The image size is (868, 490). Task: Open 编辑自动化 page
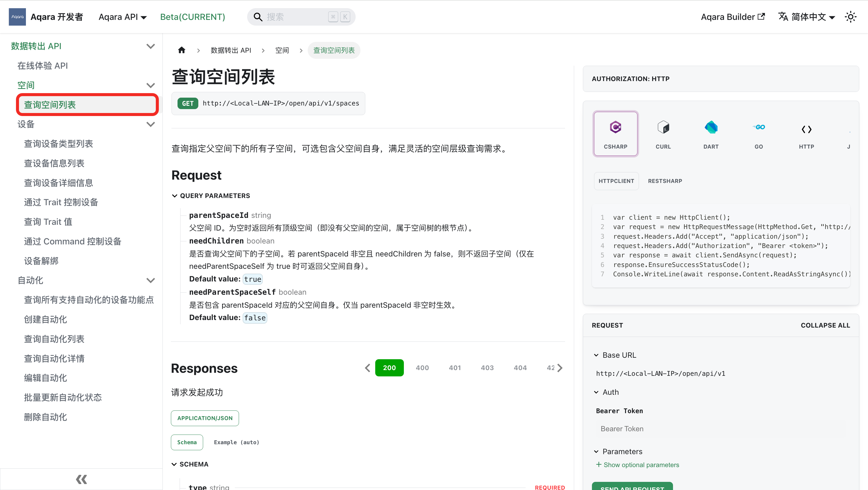point(45,378)
